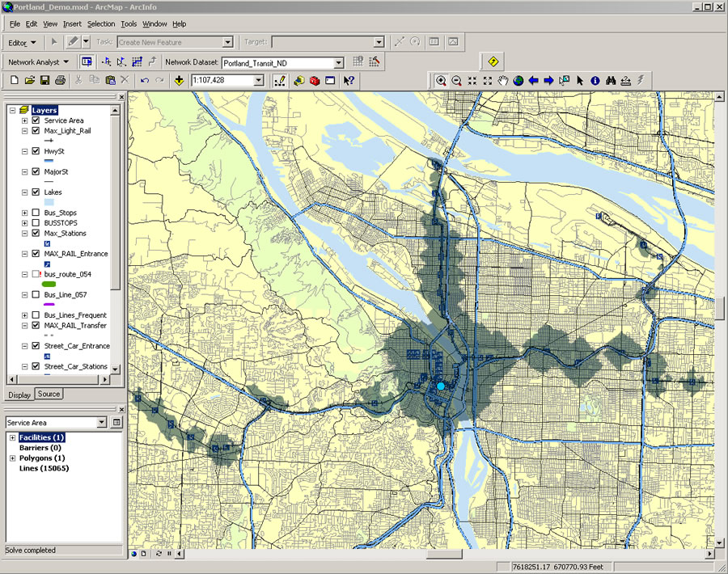Viewport: 728px width, 574px height.
Task: Expand the Polygons (1) node
Action: click(12, 458)
